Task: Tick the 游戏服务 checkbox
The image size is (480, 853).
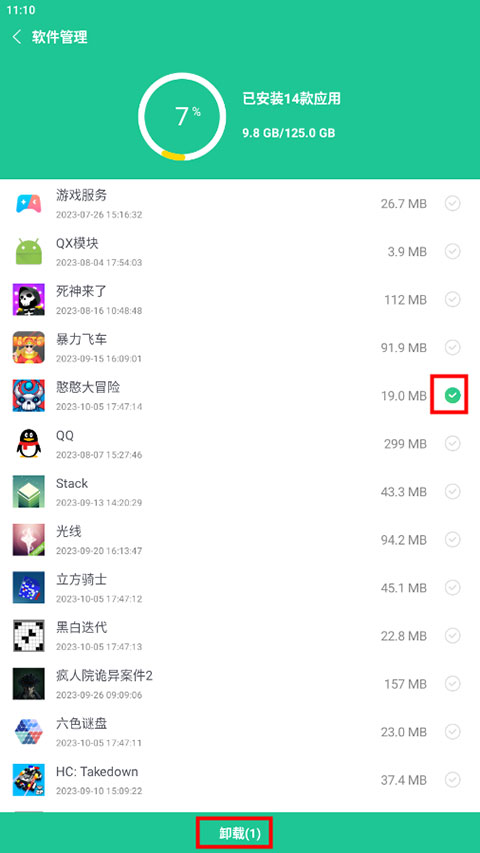Action: point(452,203)
